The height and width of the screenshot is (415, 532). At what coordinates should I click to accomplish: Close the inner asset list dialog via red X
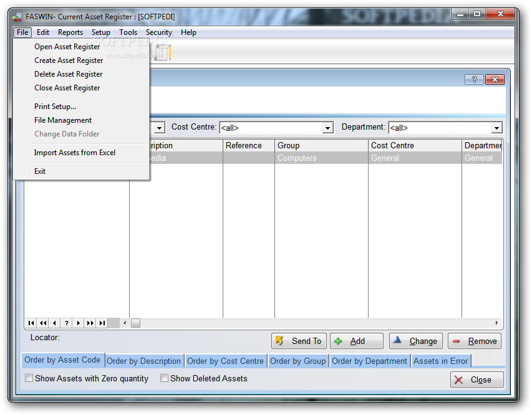pyautogui.click(x=495, y=79)
